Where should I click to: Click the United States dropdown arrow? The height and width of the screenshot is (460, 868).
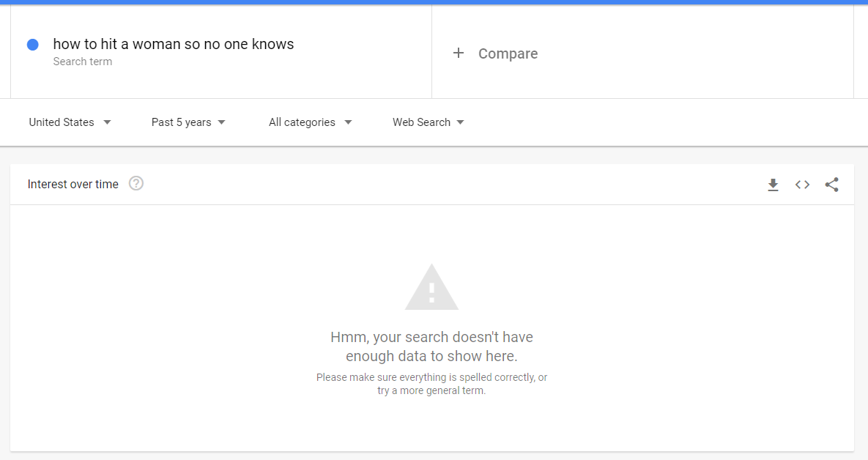(108, 122)
